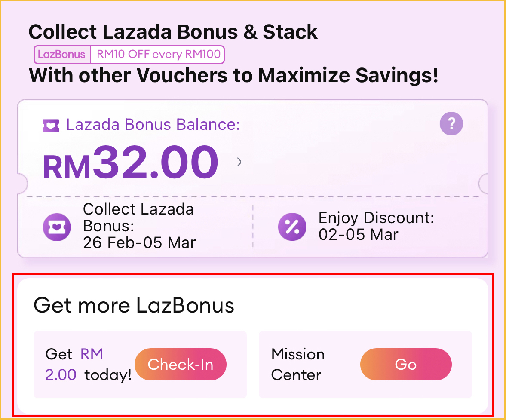506x420 pixels.
Task: Tap the round ticket icon for Collect Lazada Bonus
Action: (x=57, y=227)
